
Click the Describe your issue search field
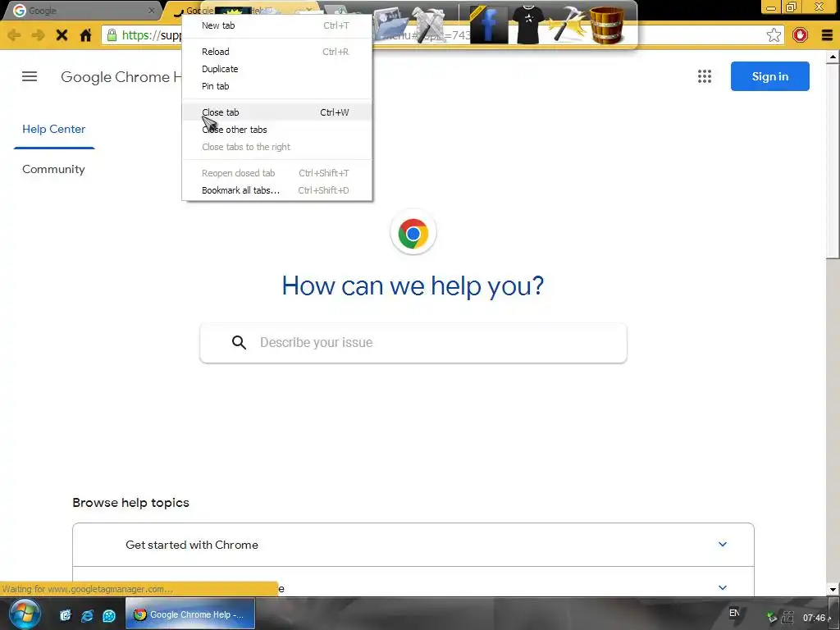tap(413, 343)
